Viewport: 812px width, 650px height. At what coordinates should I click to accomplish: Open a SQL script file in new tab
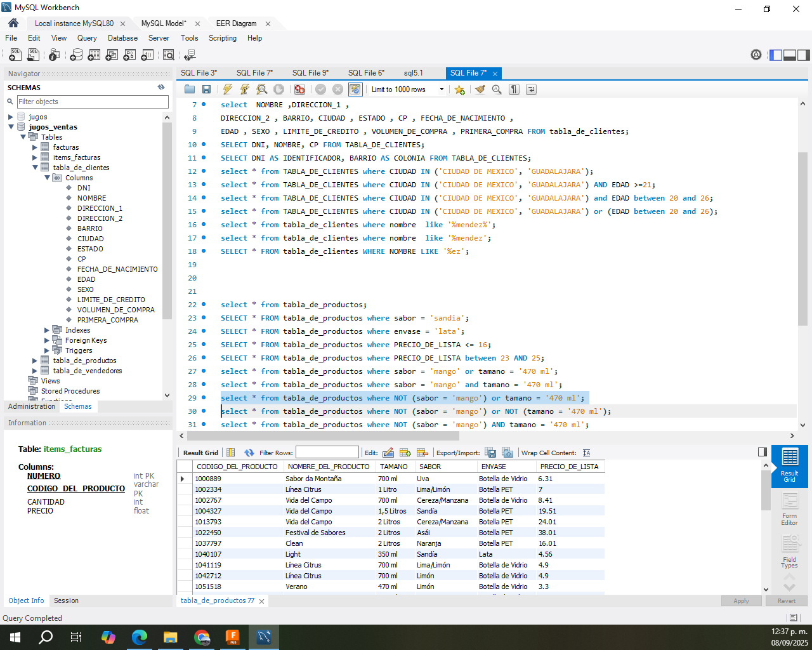pos(33,55)
